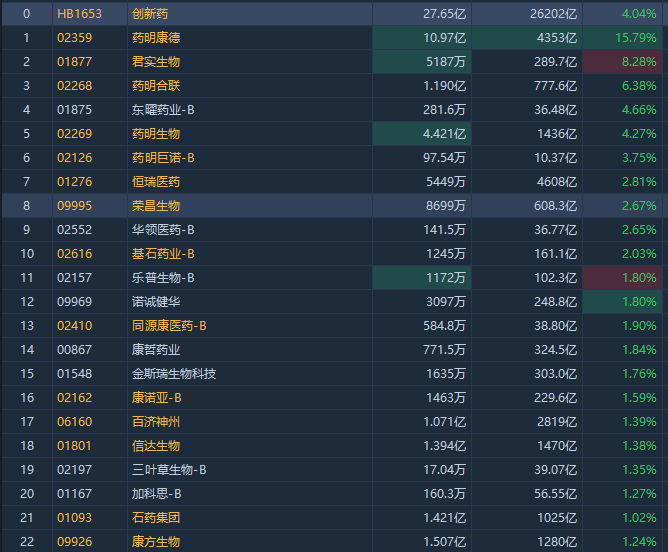
Task: Click the 6.38% change cell
Action: coord(623,86)
